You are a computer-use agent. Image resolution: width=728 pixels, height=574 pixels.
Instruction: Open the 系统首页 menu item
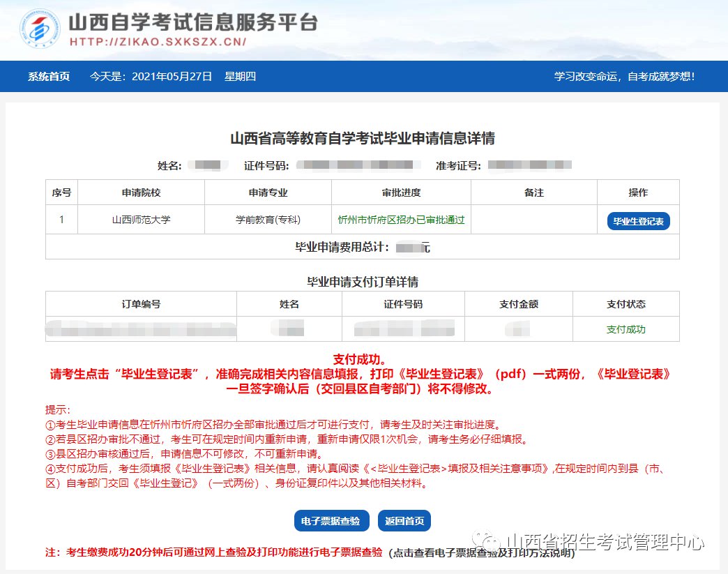pyautogui.click(x=49, y=77)
